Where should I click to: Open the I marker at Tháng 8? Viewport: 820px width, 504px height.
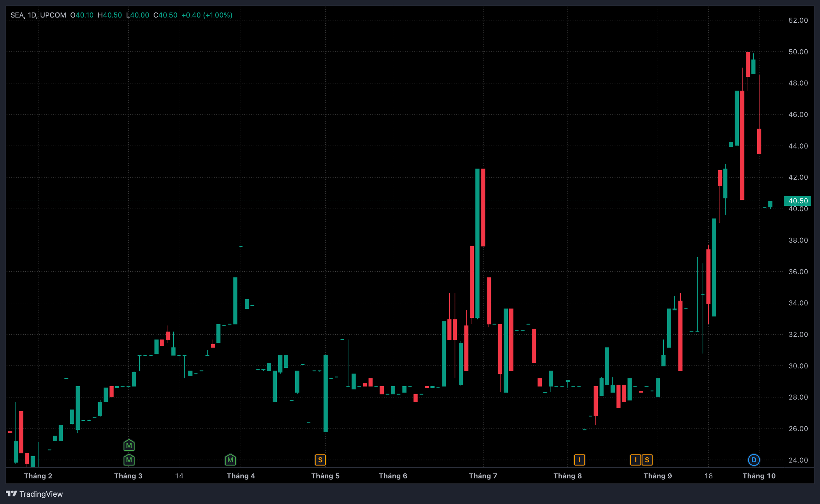579,460
